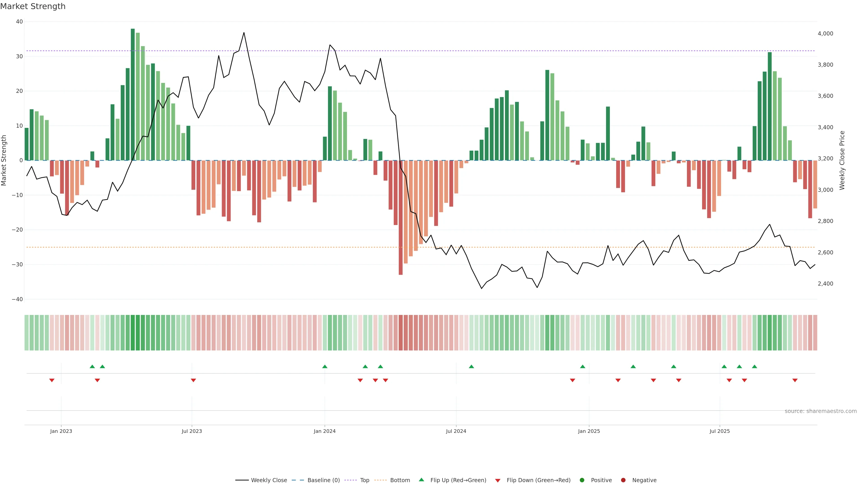Click the flip-up triangle at Jan 2024

click(325, 366)
